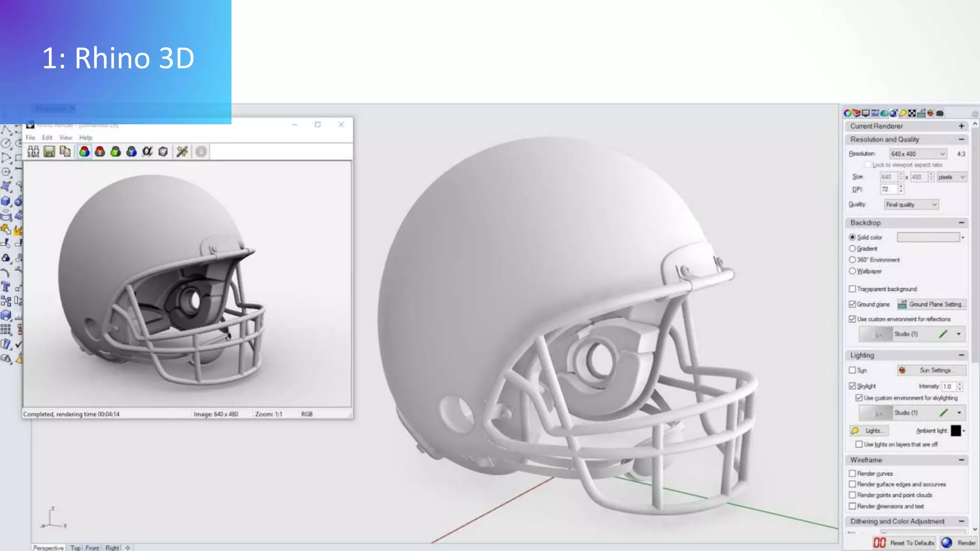Enable the Sun lighting checkbox

pyautogui.click(x=852, y=370)
